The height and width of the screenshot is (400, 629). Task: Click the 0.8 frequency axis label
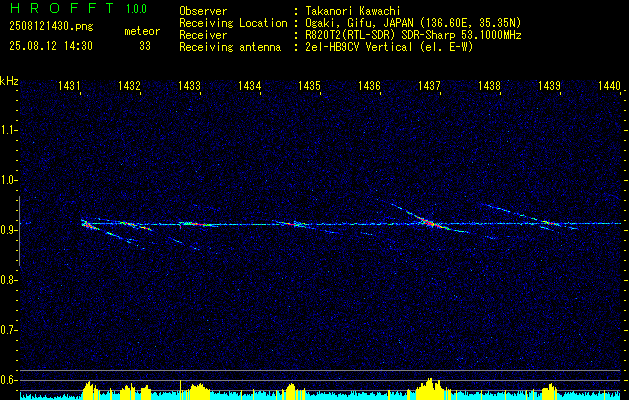point(8,280)
